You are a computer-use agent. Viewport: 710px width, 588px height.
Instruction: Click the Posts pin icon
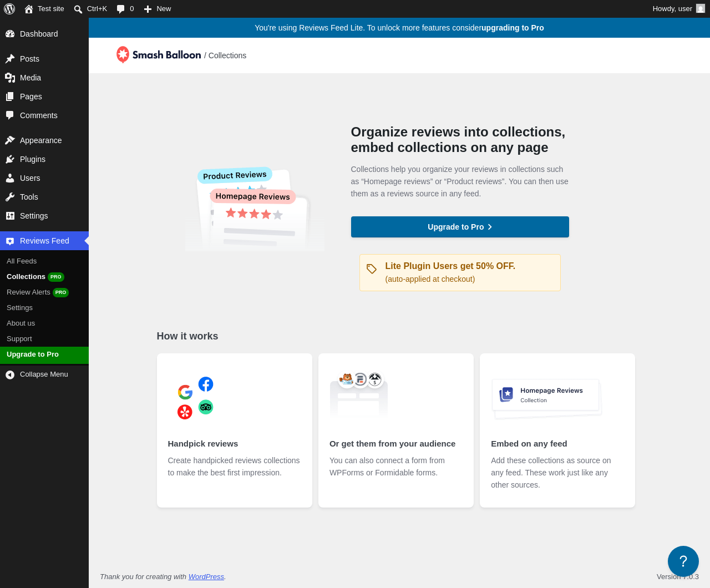10,59
